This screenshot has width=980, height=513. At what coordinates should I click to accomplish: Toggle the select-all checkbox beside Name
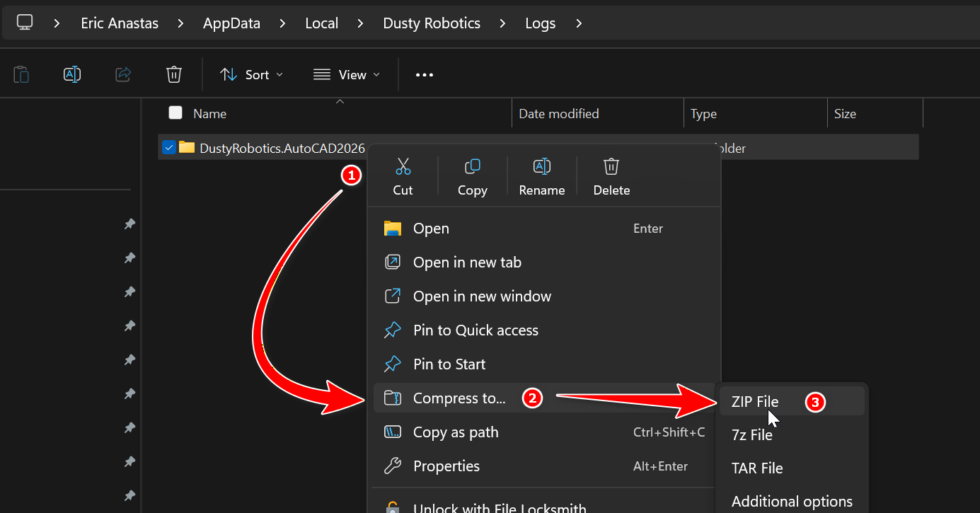(x=175, y=113)
